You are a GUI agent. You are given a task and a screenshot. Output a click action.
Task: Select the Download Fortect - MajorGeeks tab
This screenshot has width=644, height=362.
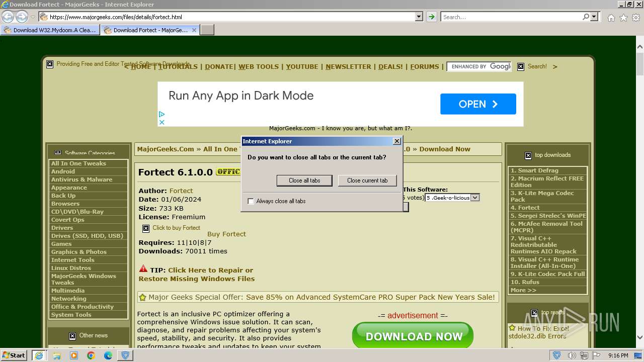pos(150,30)
